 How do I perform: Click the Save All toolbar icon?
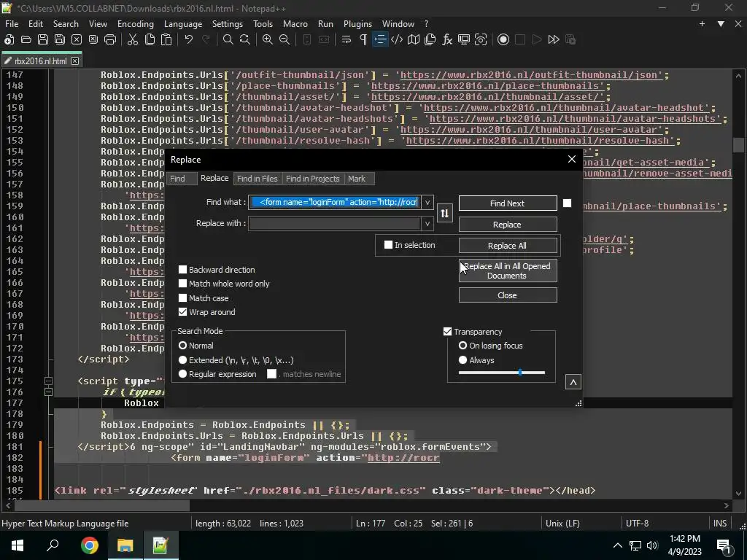point(60,39)
